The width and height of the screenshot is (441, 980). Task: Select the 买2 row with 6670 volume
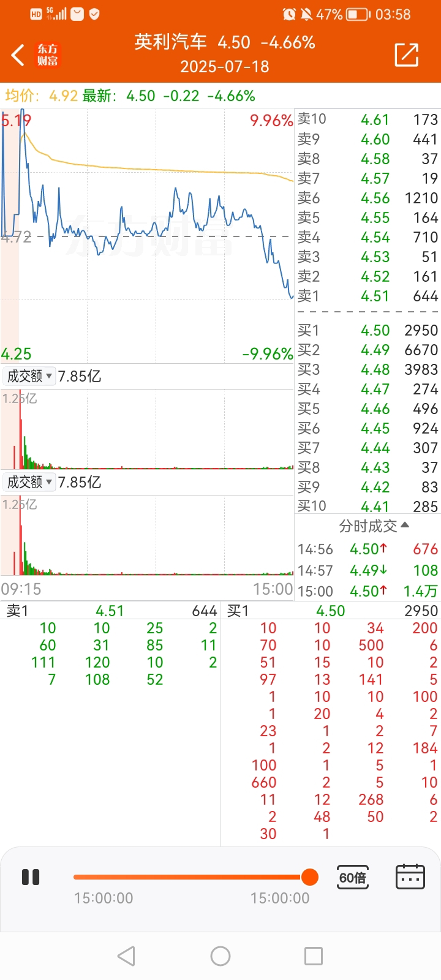367,350
